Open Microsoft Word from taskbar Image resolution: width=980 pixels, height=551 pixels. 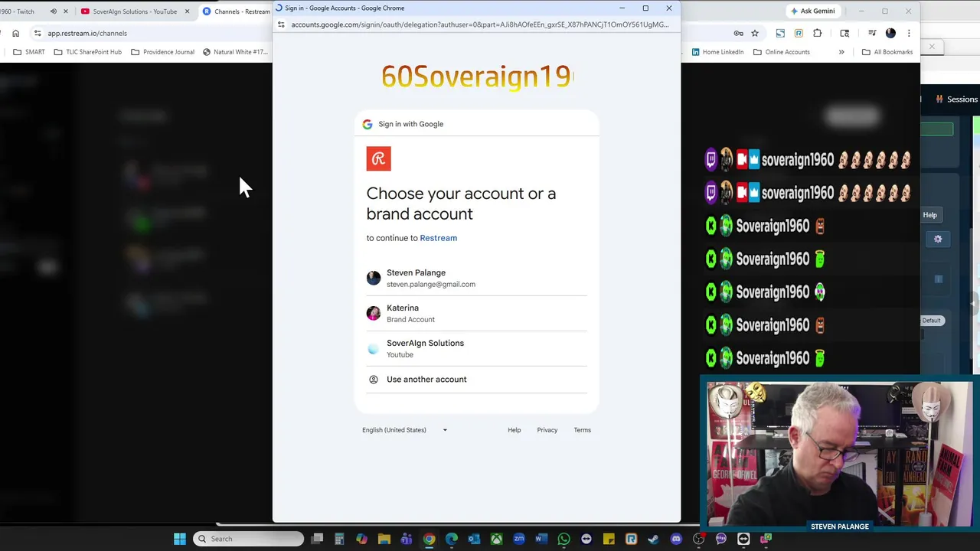pos(541,539)
